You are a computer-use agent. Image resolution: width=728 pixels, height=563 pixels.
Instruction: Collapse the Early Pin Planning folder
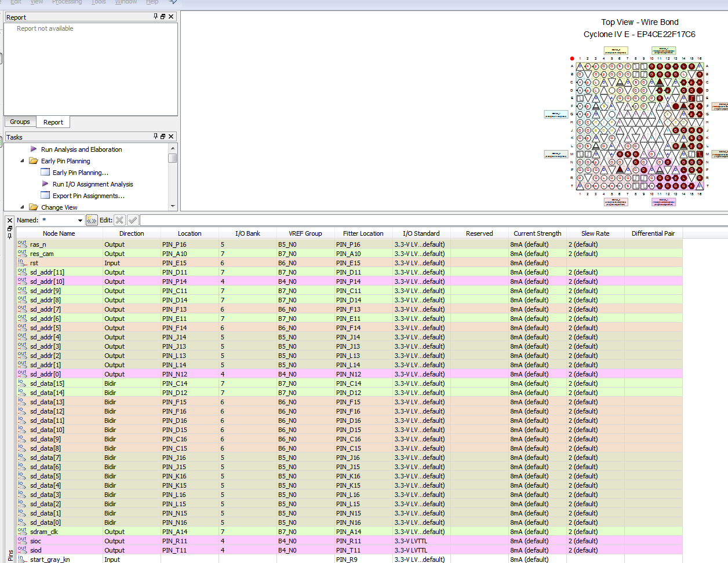point(23,161)
